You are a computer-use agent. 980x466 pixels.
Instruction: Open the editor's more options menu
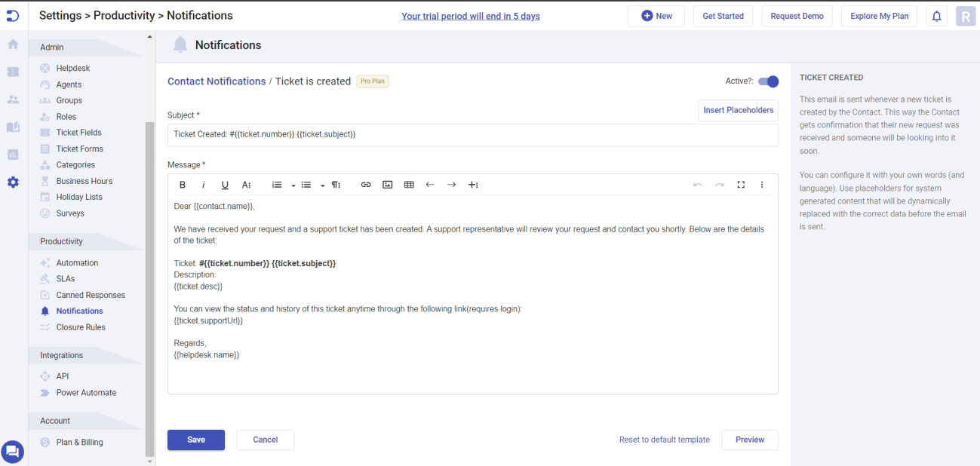tap(761, 184)
